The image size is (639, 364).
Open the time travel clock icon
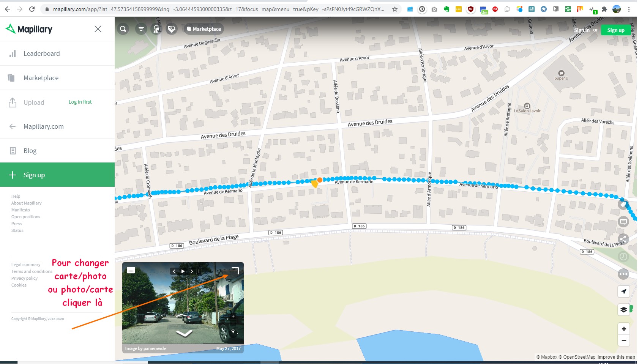tap(623, 257)
